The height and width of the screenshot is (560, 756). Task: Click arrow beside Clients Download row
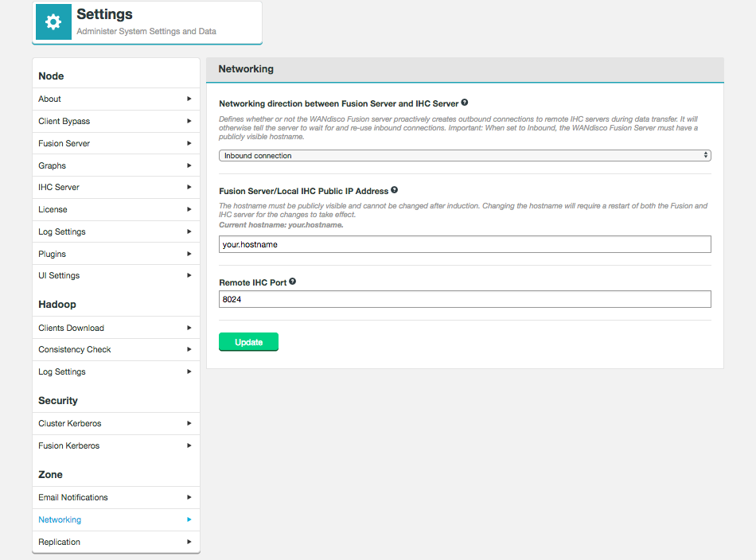[x=189, y=328]
